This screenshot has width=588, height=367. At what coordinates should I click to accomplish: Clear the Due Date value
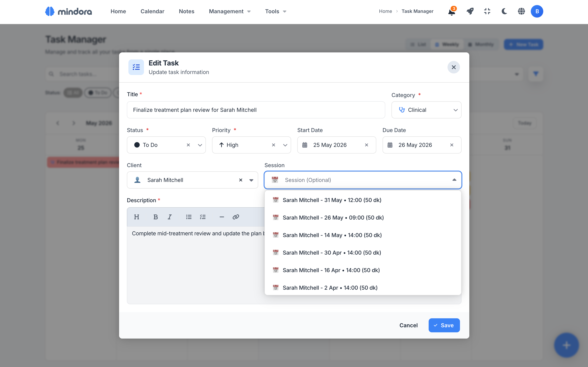pos(452,145)
